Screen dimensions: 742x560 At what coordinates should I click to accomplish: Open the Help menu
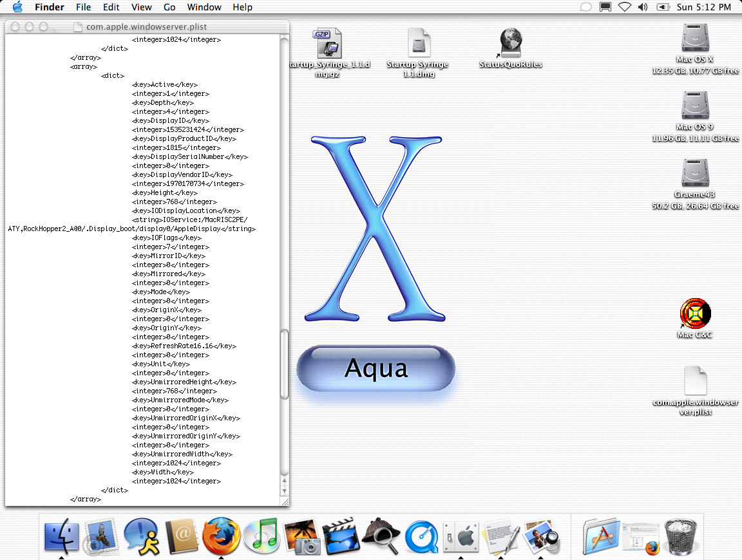[242, 7]
